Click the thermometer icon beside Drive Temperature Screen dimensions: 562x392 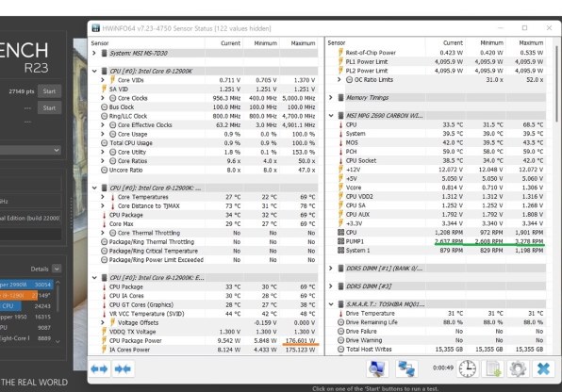(340, 313)
